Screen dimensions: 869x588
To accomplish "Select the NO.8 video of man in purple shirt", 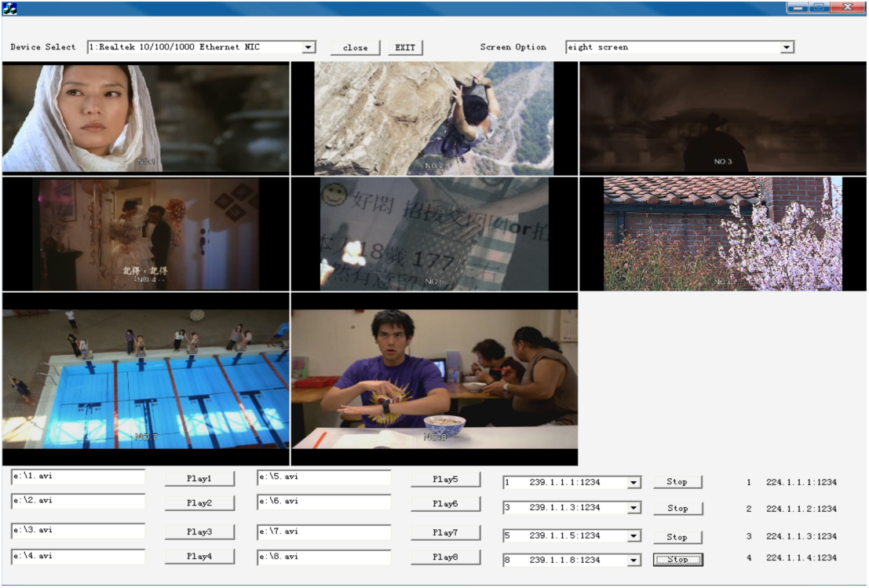I will click(434, 379).
